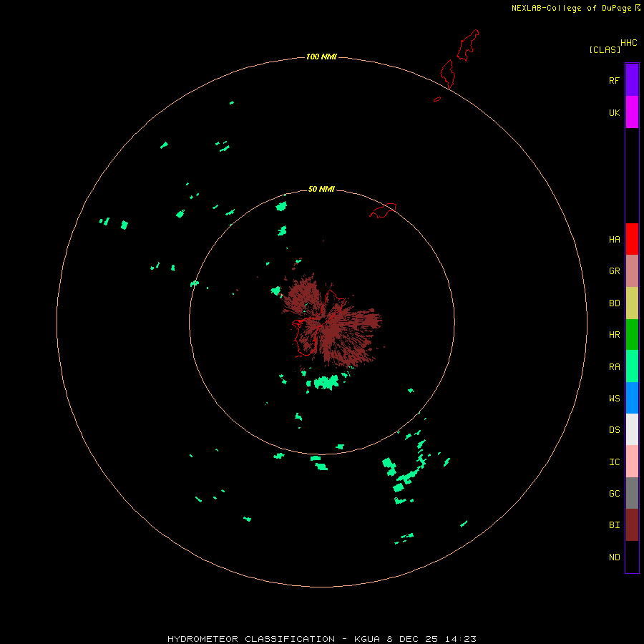The image size is (644, 644).
Task: Click the DS white legend color swatch
Action: (x=632, y=429)
